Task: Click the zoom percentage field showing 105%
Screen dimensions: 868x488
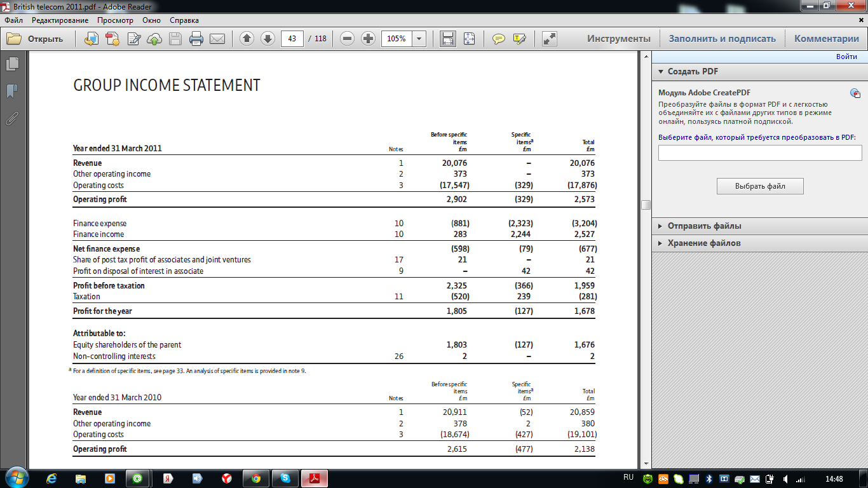Action: [x=397, y=39]
